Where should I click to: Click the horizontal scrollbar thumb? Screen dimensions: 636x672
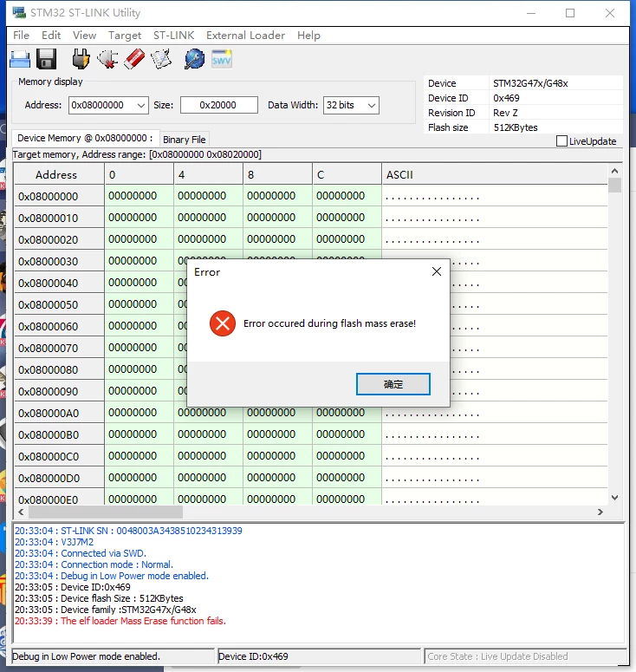click(106, 512)
